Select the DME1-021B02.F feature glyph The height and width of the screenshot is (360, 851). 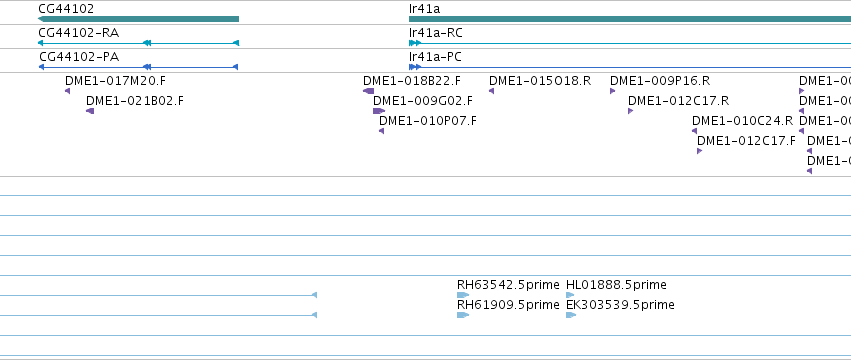click(90, 111)
